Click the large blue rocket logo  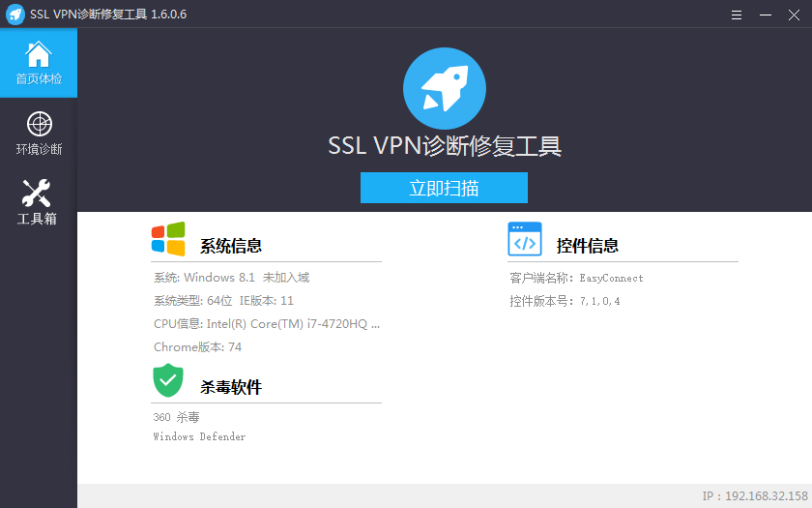(x=444, y=88)
